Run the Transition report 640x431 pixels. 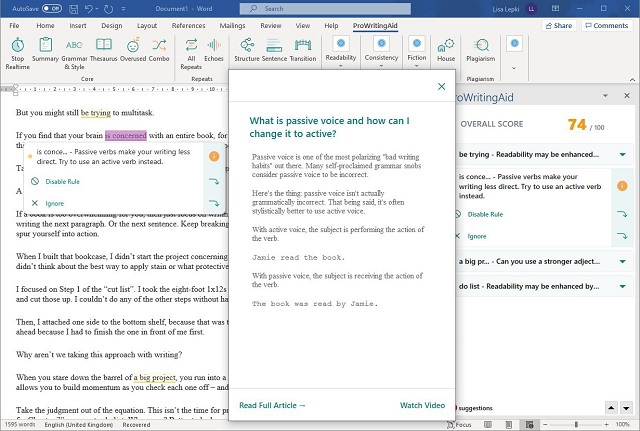coord(303,50)
